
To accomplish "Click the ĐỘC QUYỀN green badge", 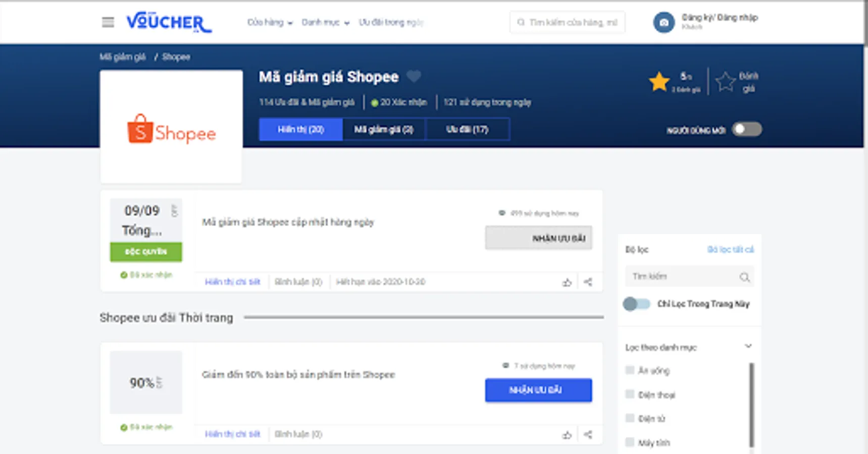I will [x=146, y=251].
